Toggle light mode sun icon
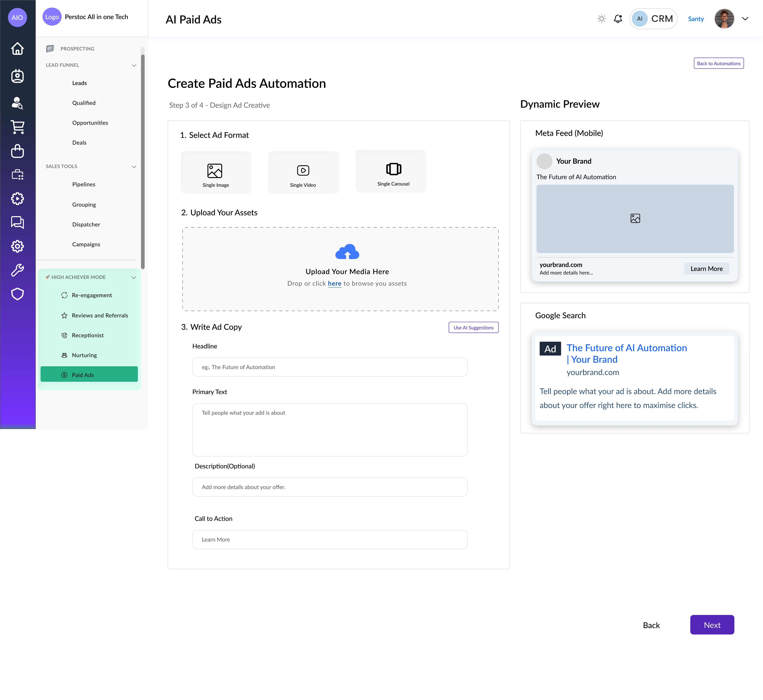This screenshot has width=763, height=700. coord(601,19)
